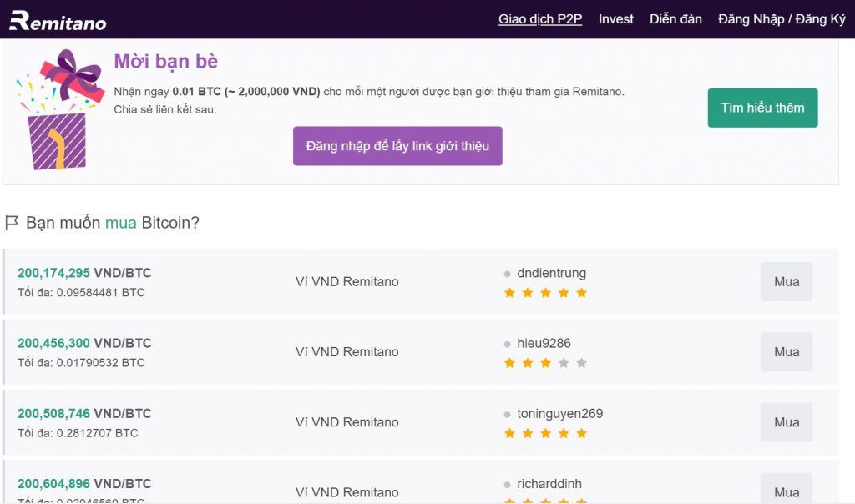The height and width of the screenshot is (504, 855).
Task: Click the Tối đa: 0.09584481 BTC limit
Action: (x=81, y=293)
